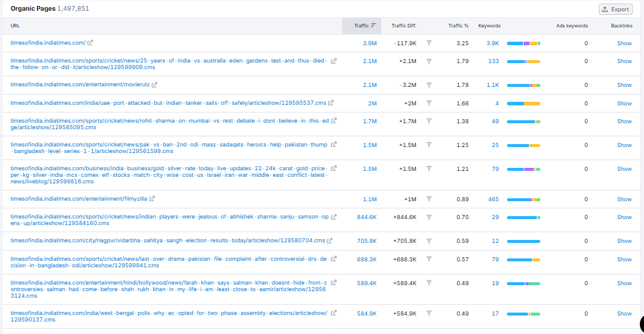644x334 pixels.
Task: Click filter icon in the 3.9M traffic row
Action: pyautogui.click(x=429, y=43)
